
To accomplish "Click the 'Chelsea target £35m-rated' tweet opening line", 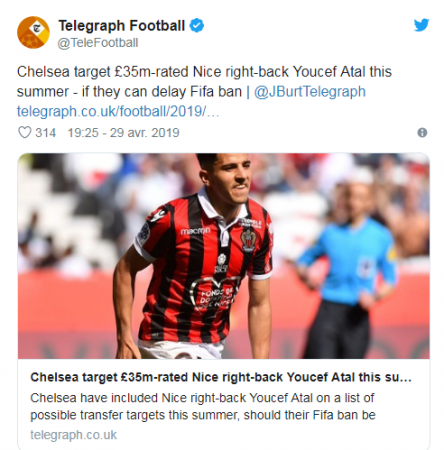I will coord(103,72).
